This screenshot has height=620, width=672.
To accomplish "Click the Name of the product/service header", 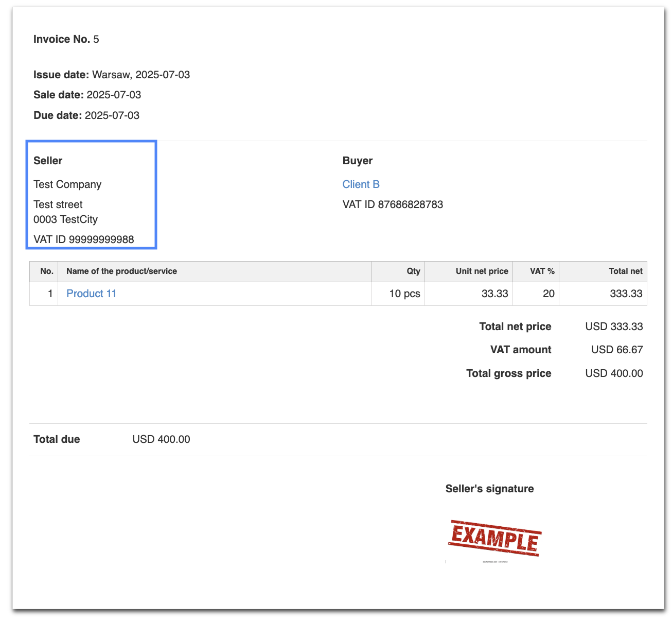I will click(215, 271).
